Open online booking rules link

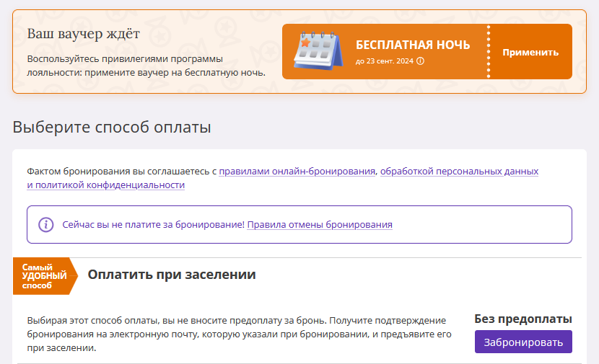[x=297, y=172]
